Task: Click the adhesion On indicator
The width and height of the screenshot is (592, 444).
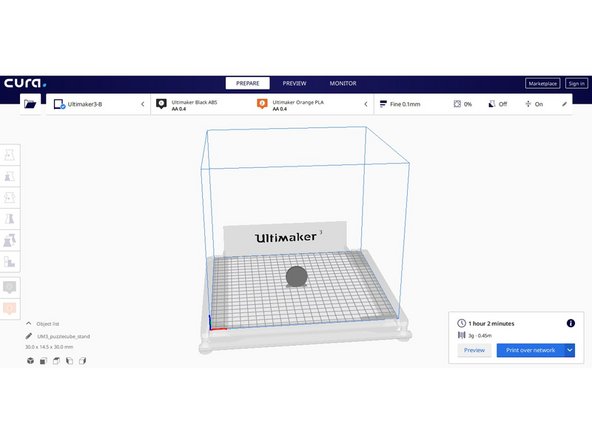Action: tap(534, 104)
